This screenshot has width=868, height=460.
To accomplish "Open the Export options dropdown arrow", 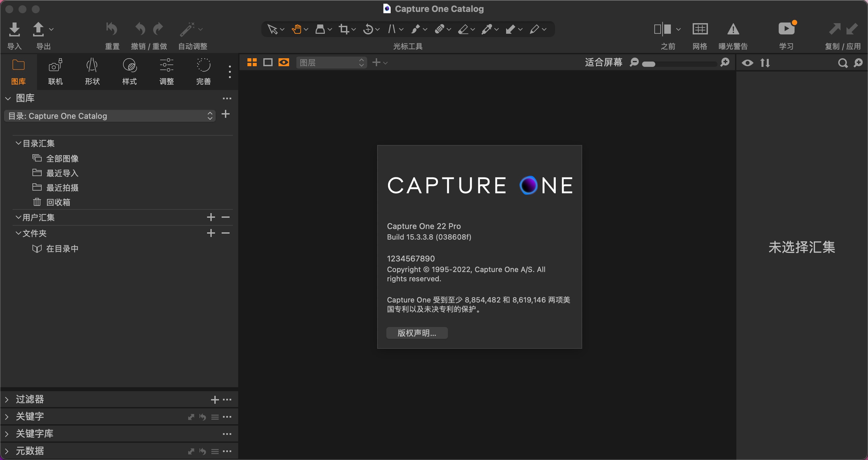I will 51,29.
